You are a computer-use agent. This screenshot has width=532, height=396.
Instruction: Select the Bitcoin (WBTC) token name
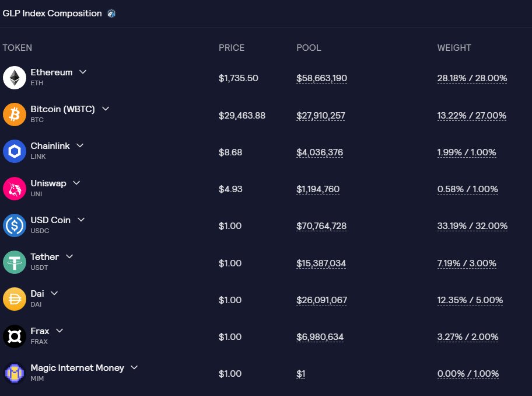(63, 109)
